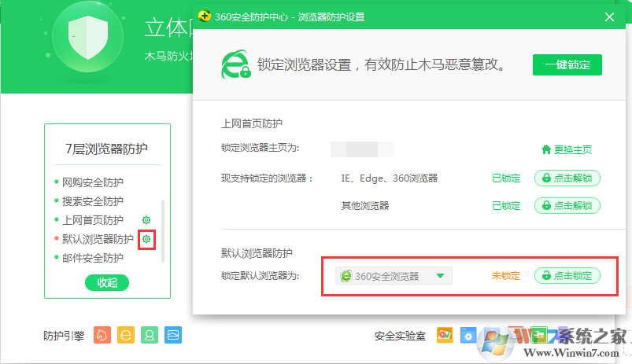Click the 防护引擎 label

coord(64,336)
